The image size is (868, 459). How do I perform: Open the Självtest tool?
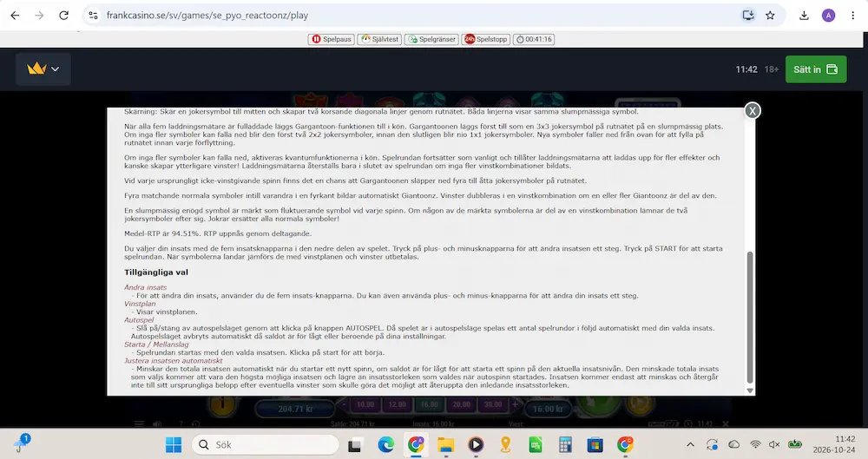click(x=379, y=39)
